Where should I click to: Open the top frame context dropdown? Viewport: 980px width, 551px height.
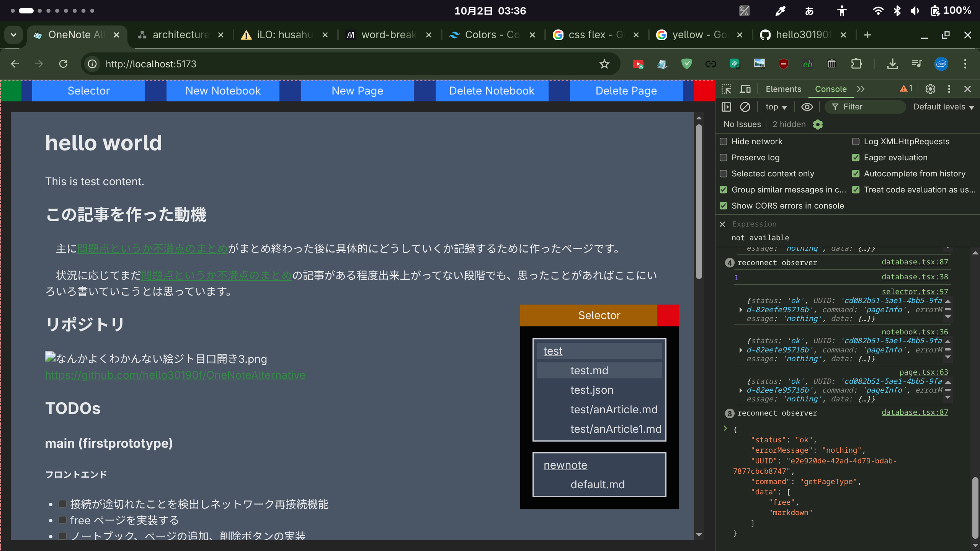pos(775,107)
